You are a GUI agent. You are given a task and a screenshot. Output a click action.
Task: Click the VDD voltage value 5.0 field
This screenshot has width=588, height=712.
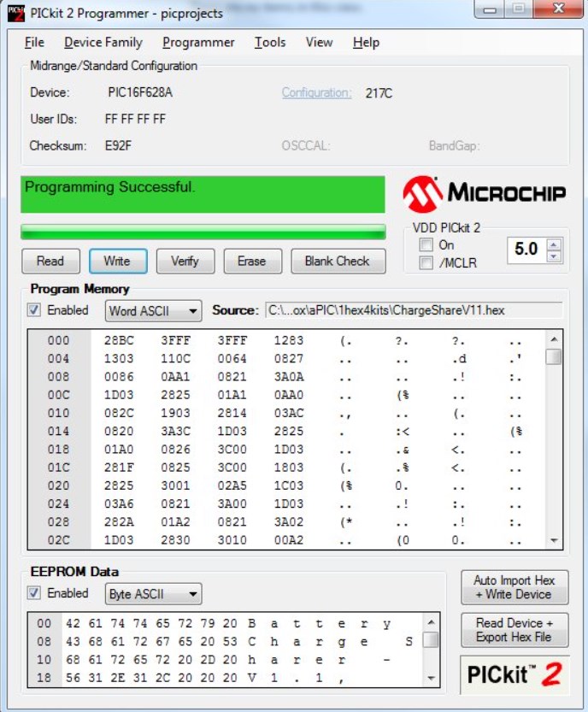[527, 250]
